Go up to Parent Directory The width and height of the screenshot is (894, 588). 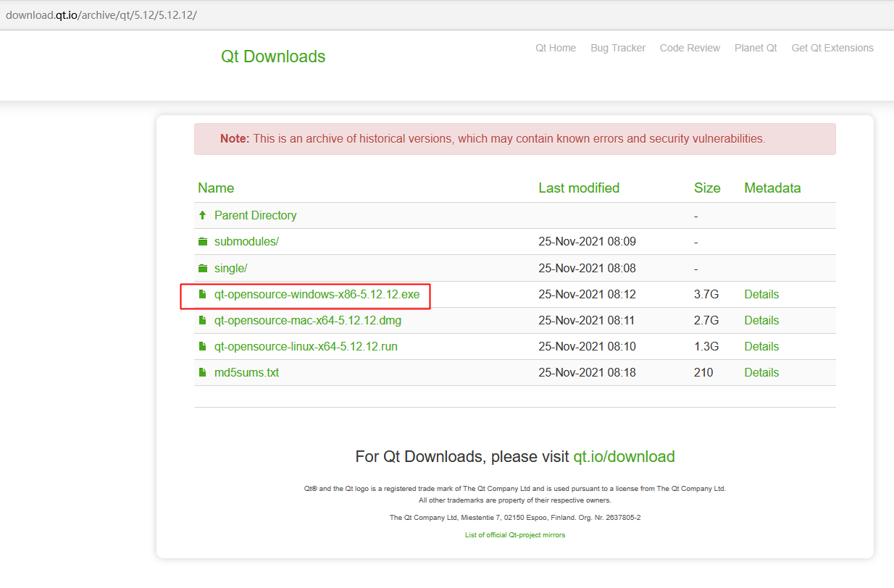click(255, 215)
